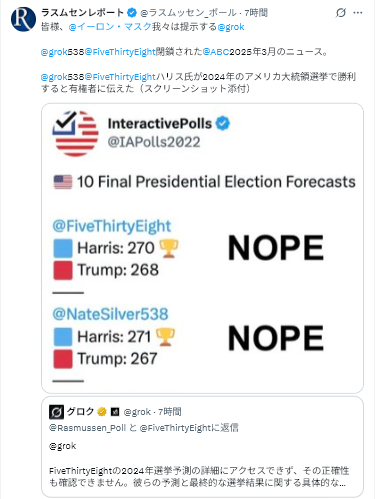Open the attached InteractivePolls screenshot image

202,248
